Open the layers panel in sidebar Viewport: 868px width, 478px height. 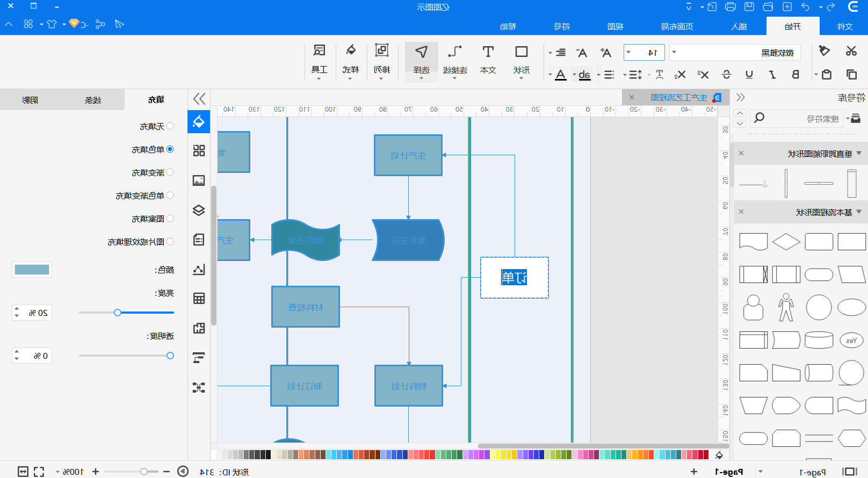coord(199,210)
